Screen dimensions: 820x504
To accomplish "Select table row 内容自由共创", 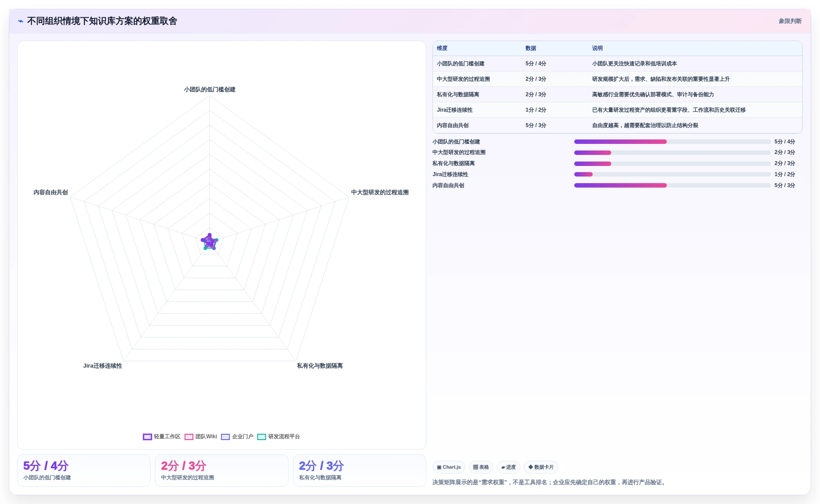I will click(617, 125).
